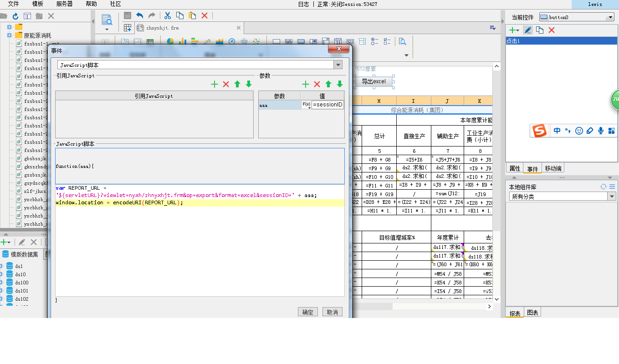
Task: Select the radio button group widget icon
Action: [x=375, y=41]
